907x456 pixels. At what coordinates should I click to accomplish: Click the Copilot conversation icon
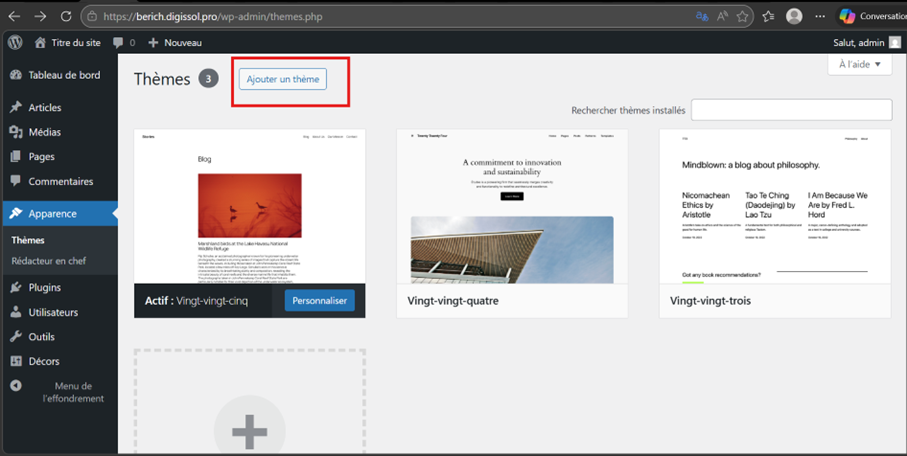point(847,16)
